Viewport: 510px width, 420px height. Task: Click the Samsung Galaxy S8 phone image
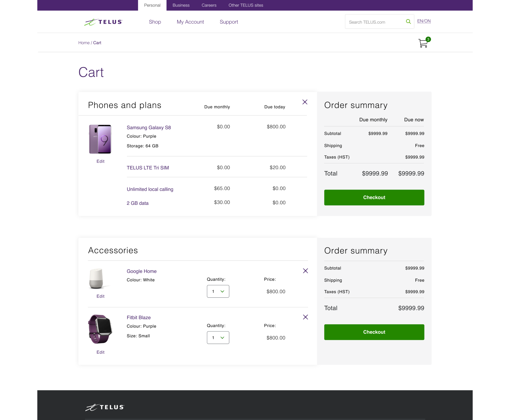[x=100, y=139]
